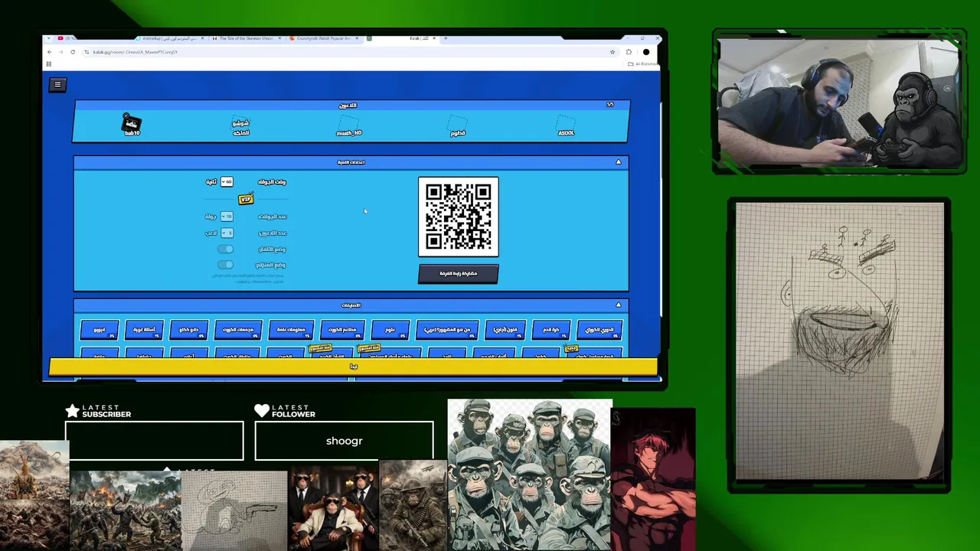Click the QR code for the room
Screen dimensions: 980x551
tap(459, 217)
